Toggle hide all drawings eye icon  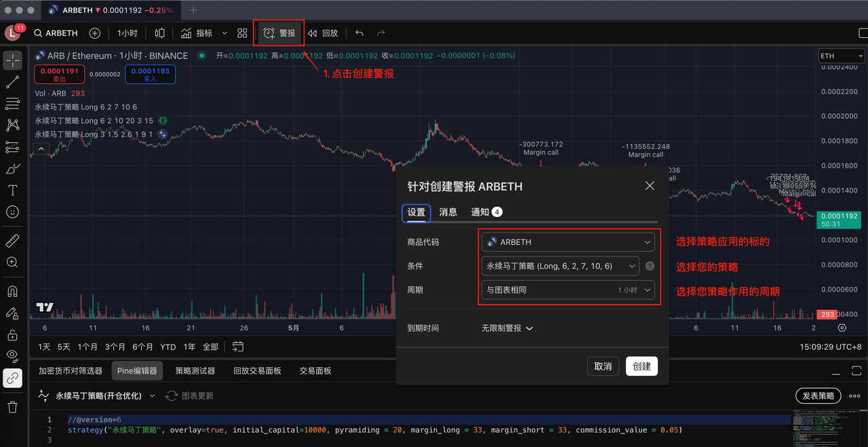[x=12, y=355]
